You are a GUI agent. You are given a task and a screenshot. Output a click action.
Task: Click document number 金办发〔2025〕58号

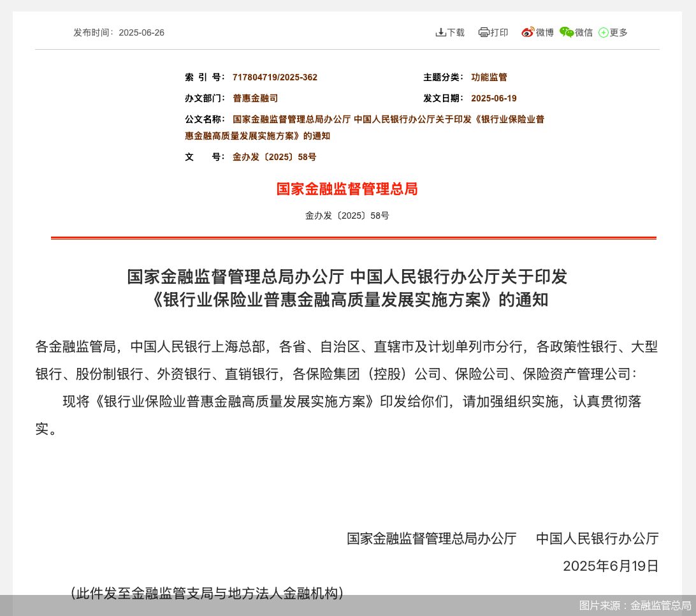click(275, 157)
